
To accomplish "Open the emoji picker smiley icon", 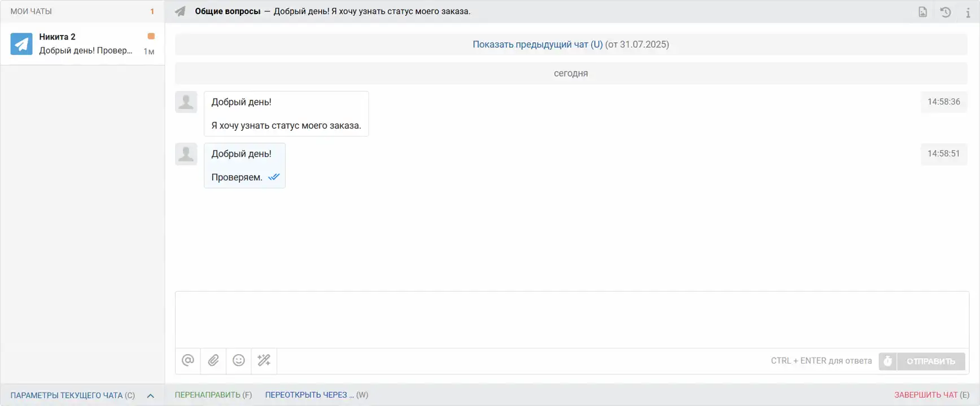I will [239, 360].
